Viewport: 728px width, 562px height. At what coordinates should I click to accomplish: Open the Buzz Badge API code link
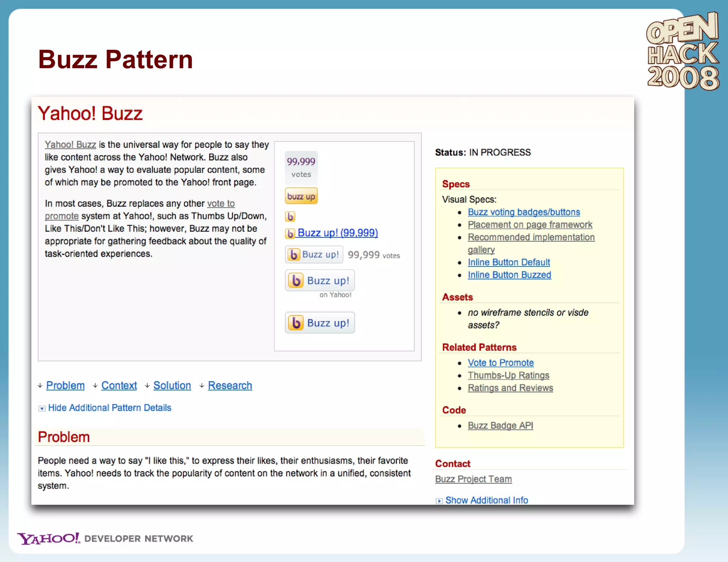pos(500,426)
